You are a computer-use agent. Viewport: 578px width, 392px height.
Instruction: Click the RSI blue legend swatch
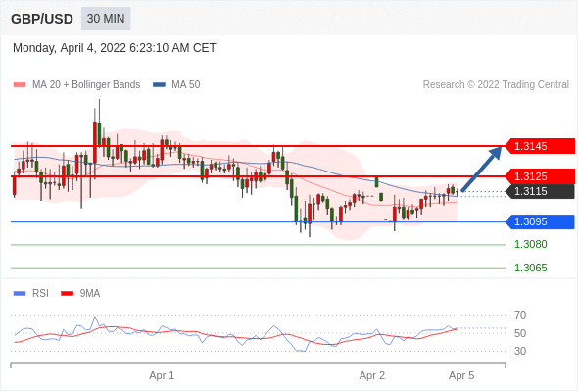point(20,294)
